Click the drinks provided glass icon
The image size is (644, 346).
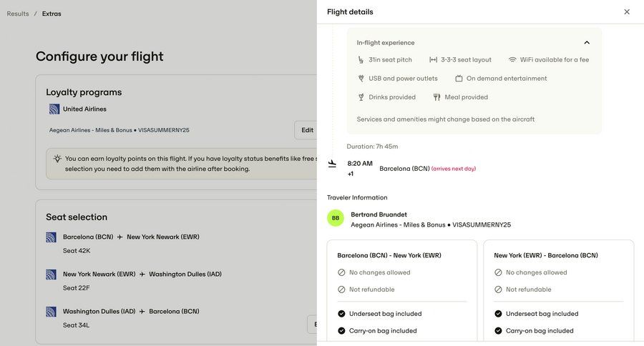(x=361, y=97)
